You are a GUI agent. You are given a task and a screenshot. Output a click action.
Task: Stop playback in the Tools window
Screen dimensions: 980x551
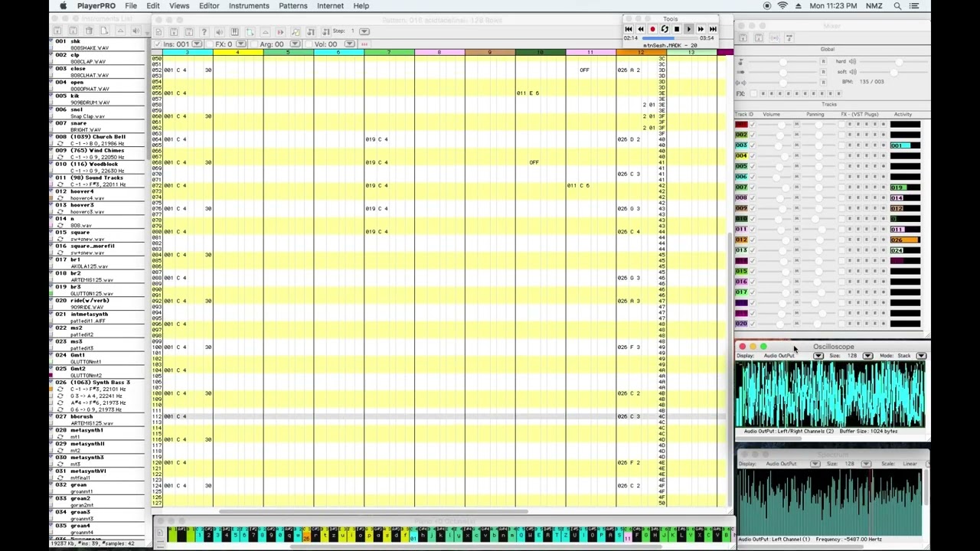click(677, 29)
